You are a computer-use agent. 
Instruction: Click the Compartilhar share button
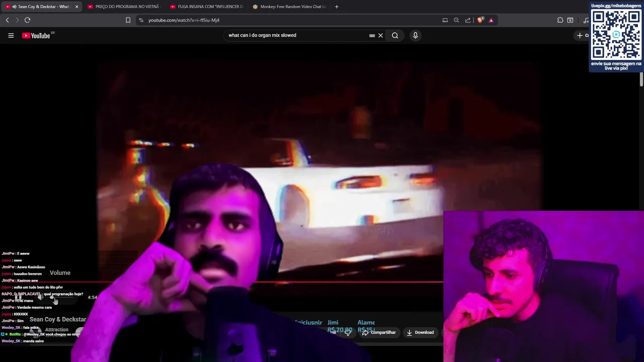(x=379, y=332)
